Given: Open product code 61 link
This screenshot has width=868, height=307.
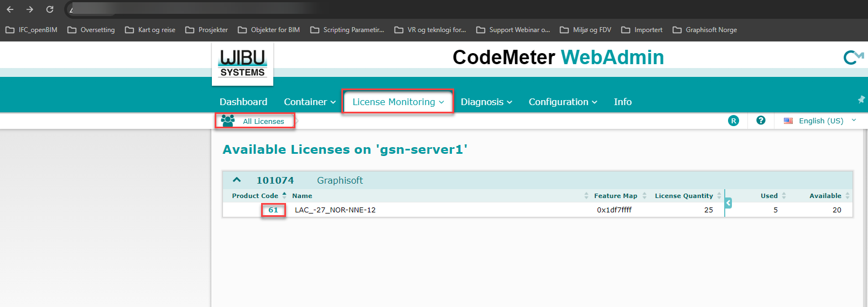Looking at the screenshot, I should [x=273, y=210].
